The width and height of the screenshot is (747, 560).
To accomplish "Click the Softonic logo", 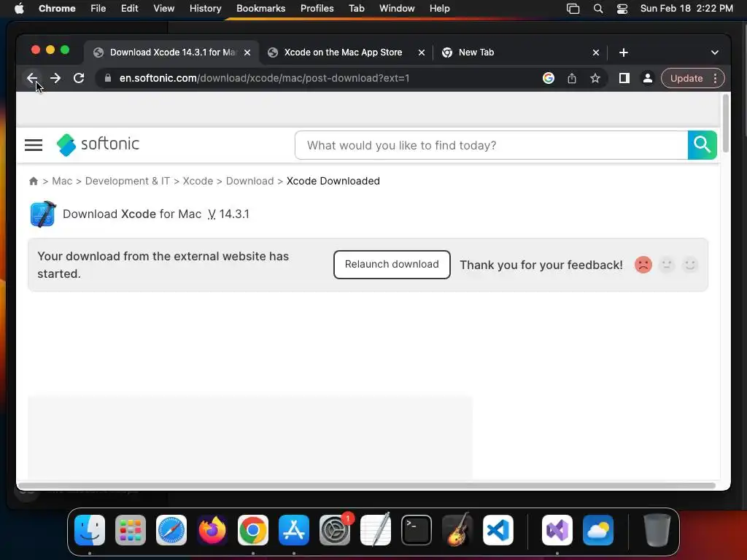I will tap(98, 144).
